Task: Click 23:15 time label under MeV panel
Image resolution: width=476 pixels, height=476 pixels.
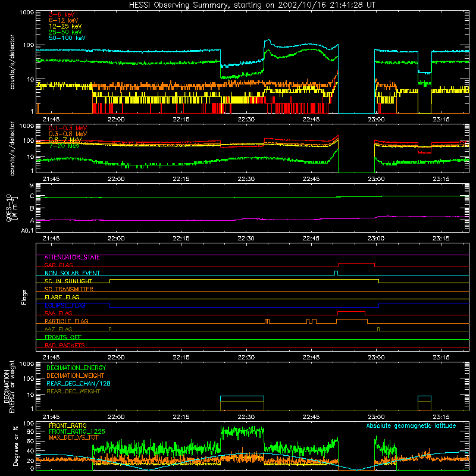Action: click(x=441, y=179)
